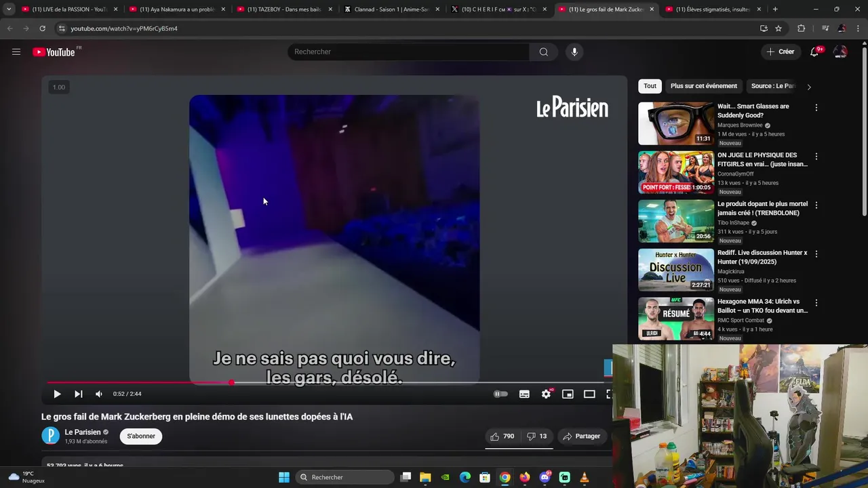
Task: Select Source : Le Parisien chip
Action: [x=773, y=86]
